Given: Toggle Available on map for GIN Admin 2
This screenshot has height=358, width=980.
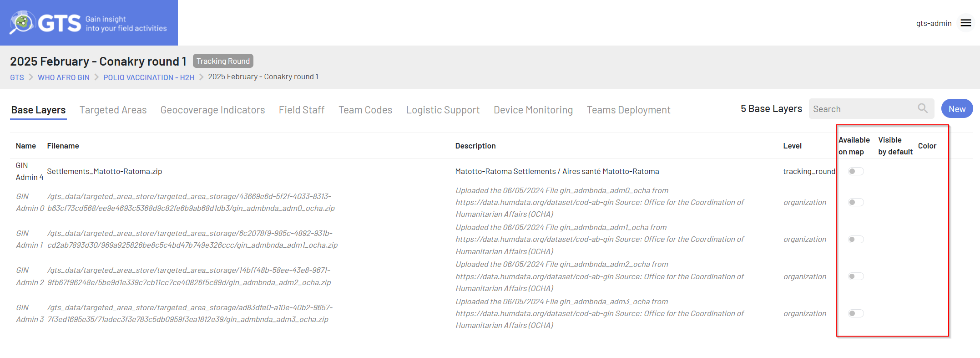Looking at the screenshot, I should (856, 276).
